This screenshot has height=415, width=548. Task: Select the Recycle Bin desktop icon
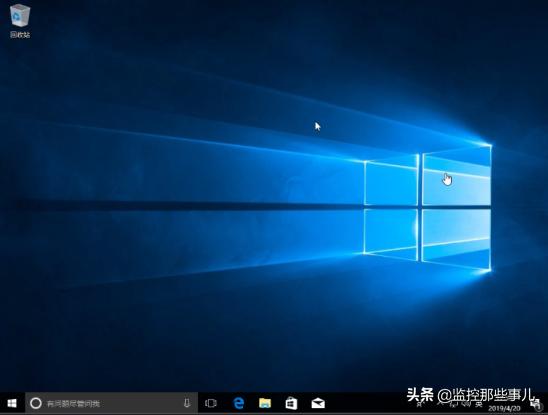[20, 16]
